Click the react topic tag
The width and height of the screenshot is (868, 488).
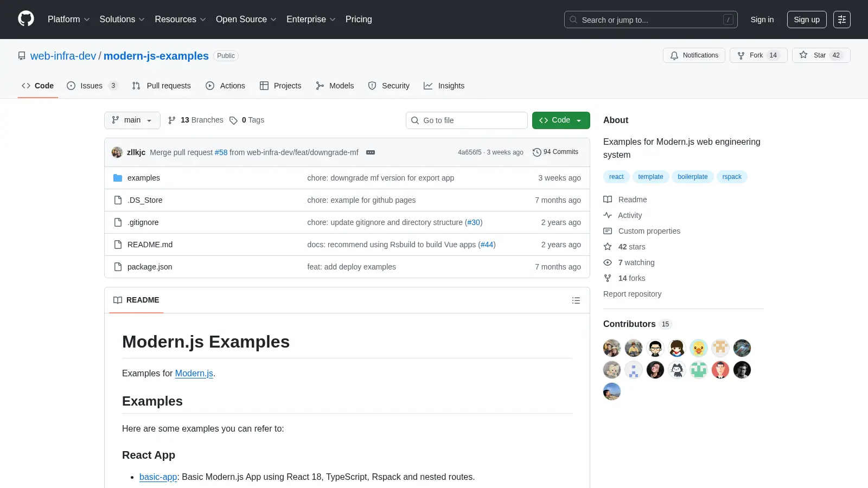point(616,177)
